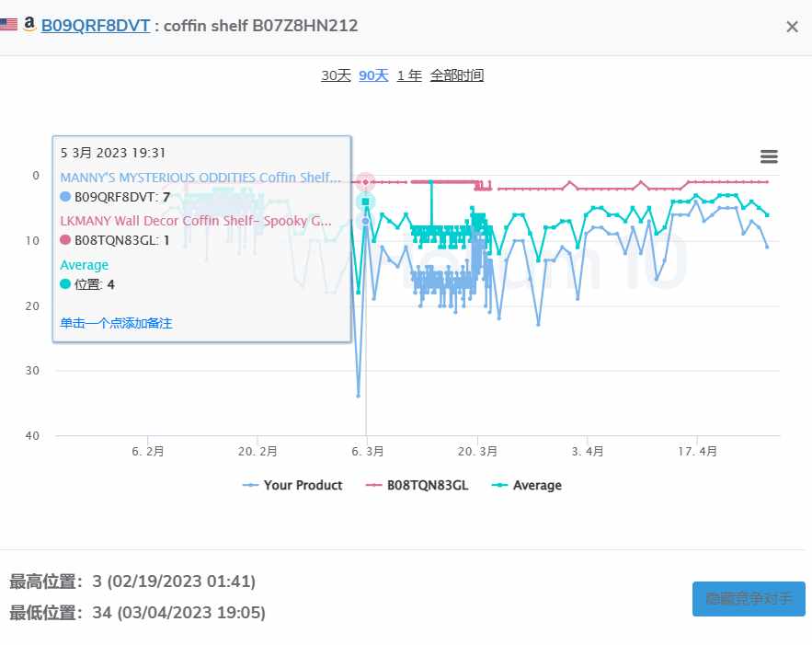Click the 3. 4月 x-axis date label
812x645 pixels.
coord(588,452)
